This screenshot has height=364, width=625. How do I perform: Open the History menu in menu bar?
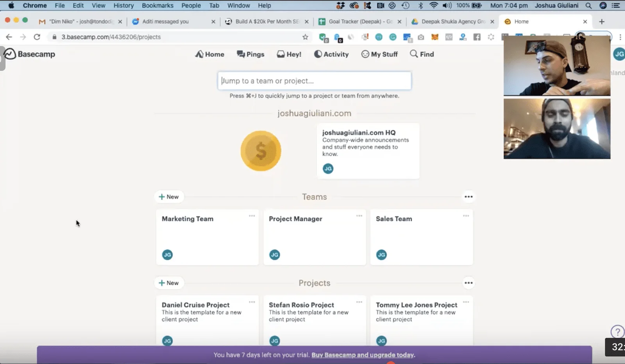123,5
